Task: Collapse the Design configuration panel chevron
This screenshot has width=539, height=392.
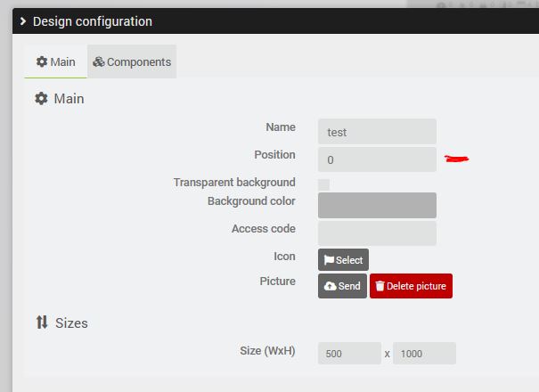Action: [x=22, y=21]
